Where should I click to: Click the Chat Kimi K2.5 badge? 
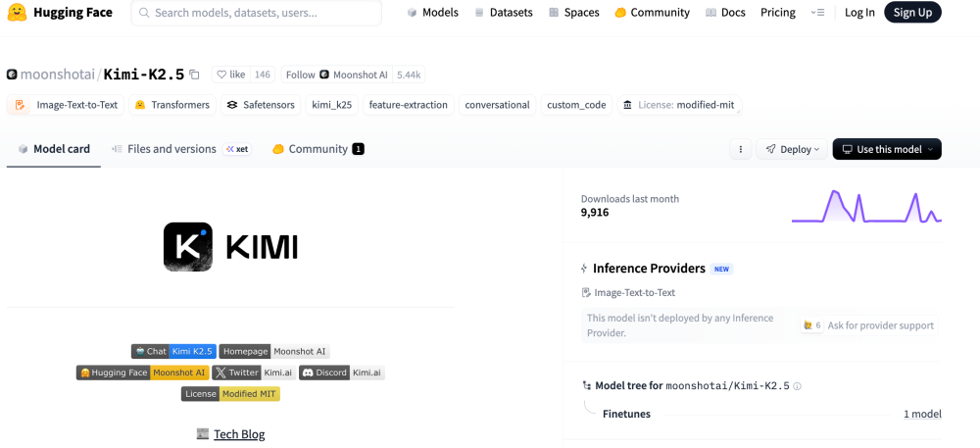(173, 351)
